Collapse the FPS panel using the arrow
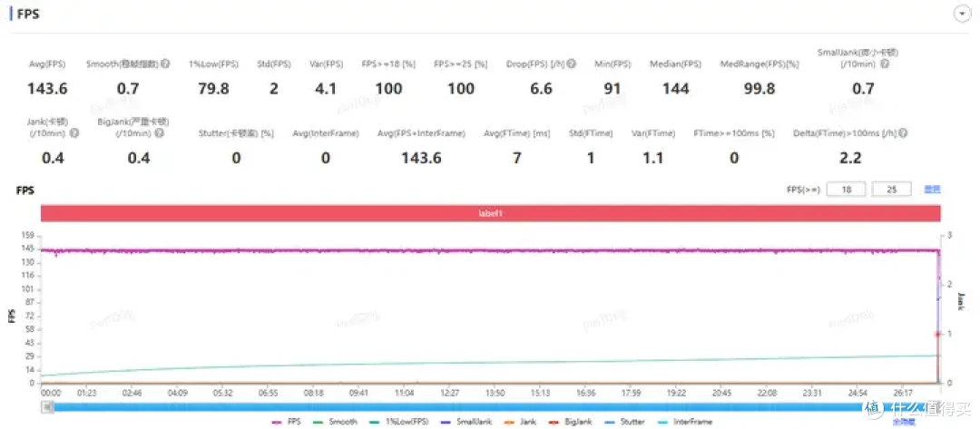The height and width of the screenshot is (429, 980). click(x=961, y=14)
